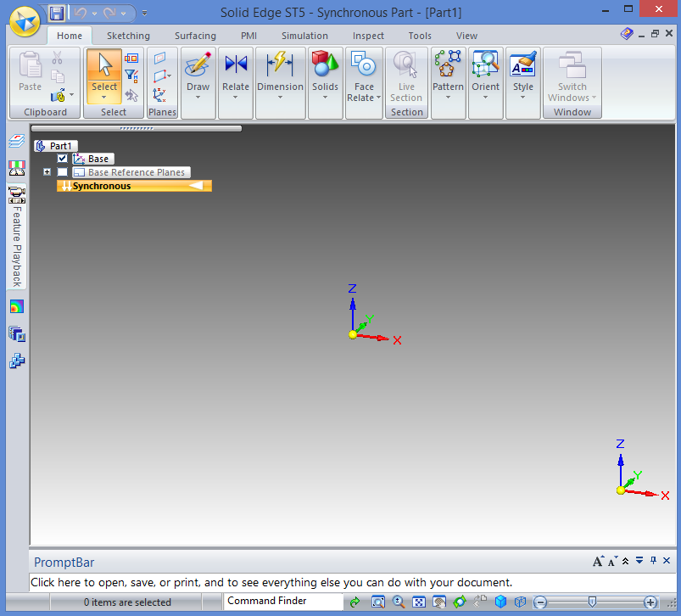Switch to the Simulation ribbon tab

click(x=304, y=36)
